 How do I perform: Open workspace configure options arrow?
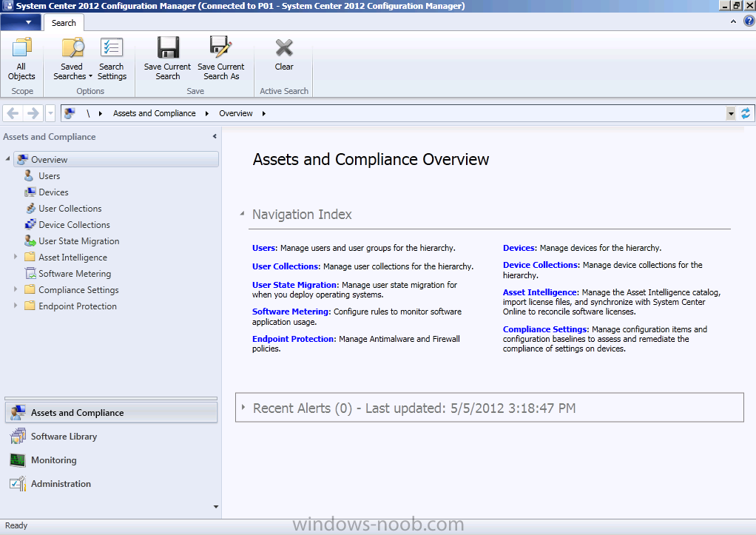point(215,507)
